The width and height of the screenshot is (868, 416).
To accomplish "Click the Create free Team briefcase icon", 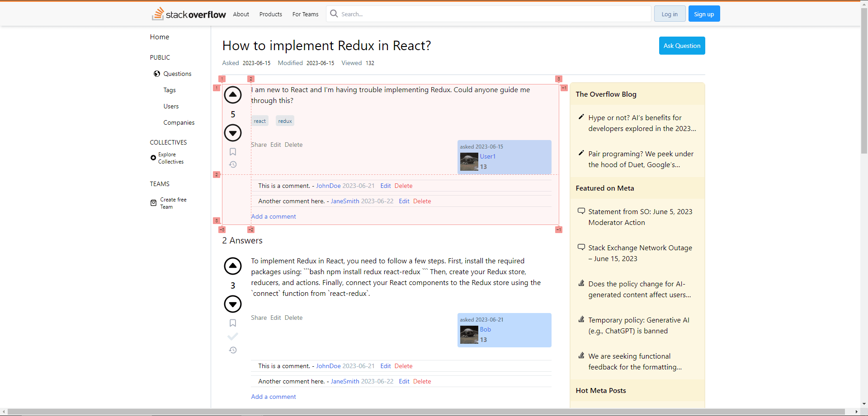I will tap(153, 203).
